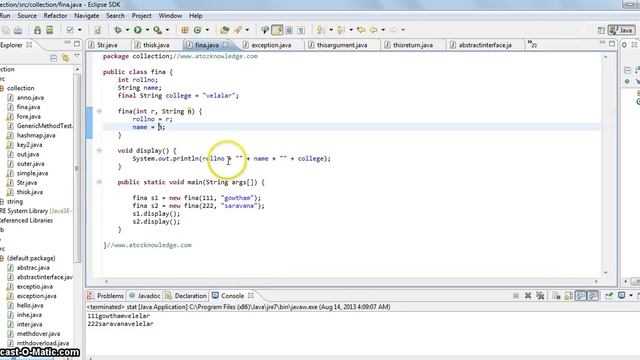The image size is (640, 360).
Task: Click the New Java Package icon
Action: pyautogui.click(x=185, y=30)
